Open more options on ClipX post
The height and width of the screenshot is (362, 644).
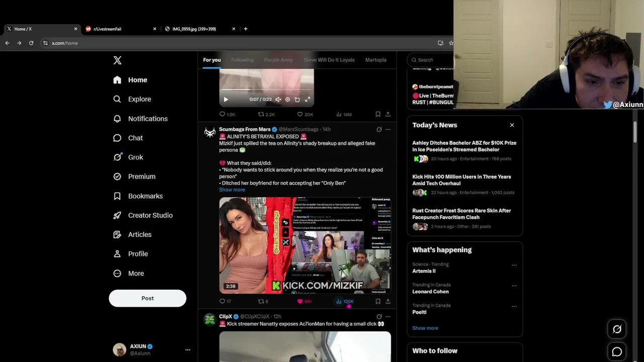[x=388, y=316]
